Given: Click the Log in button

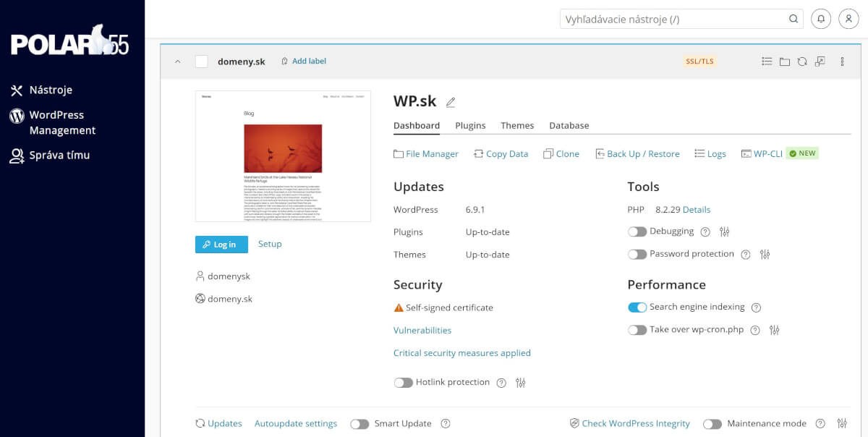Looking at the screenshot, I should click(x=221, y=245).
